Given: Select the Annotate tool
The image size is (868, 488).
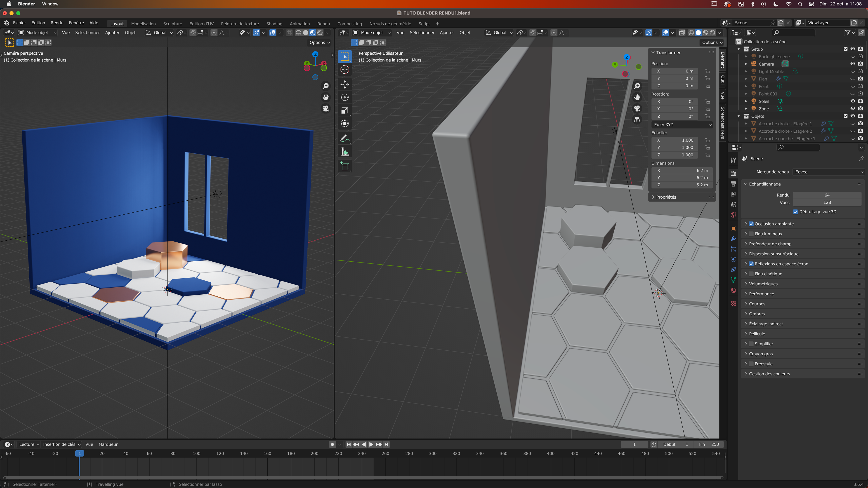Looking at the screenshot, I should (x=345, y=138).
